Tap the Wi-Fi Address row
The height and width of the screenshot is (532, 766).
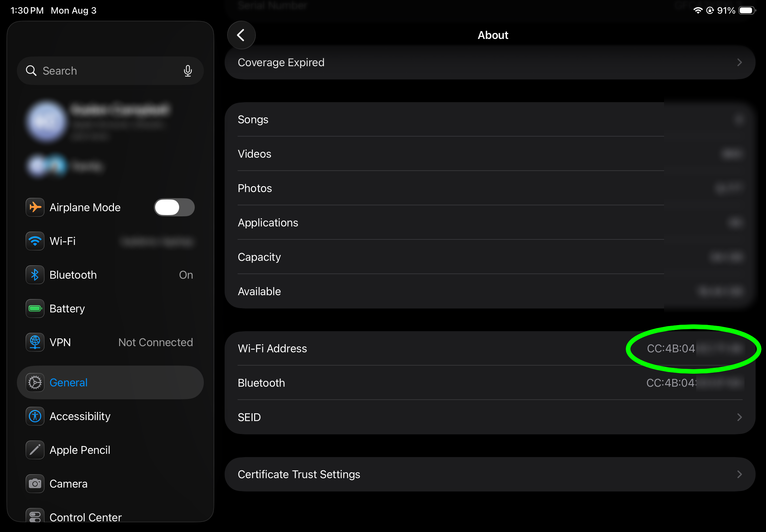[x=490, y=348]
